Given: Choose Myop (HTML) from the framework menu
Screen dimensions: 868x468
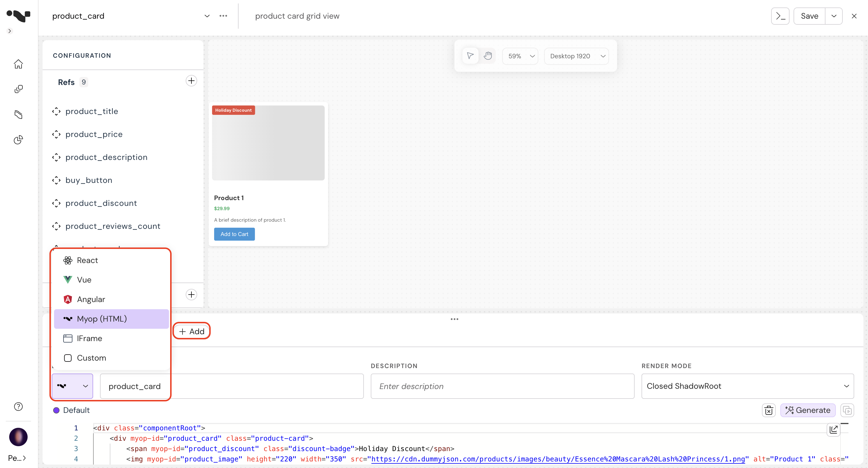Looking at the screenshot, I should [111, 319].
